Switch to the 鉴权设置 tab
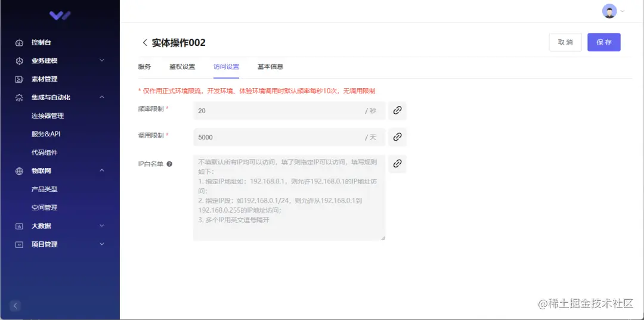 (182, 67)
